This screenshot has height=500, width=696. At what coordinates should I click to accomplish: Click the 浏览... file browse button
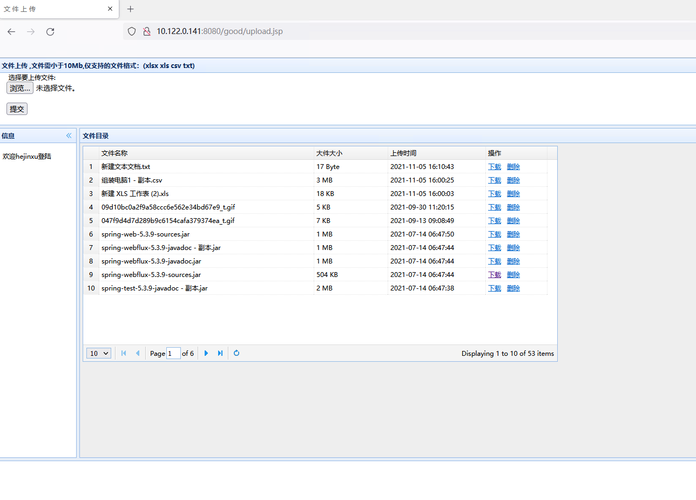pos(20,88)
